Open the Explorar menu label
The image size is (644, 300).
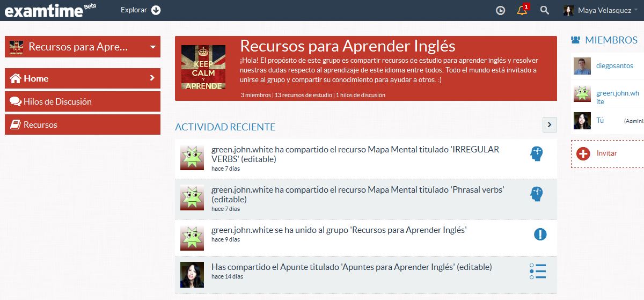tap(134, 10)
